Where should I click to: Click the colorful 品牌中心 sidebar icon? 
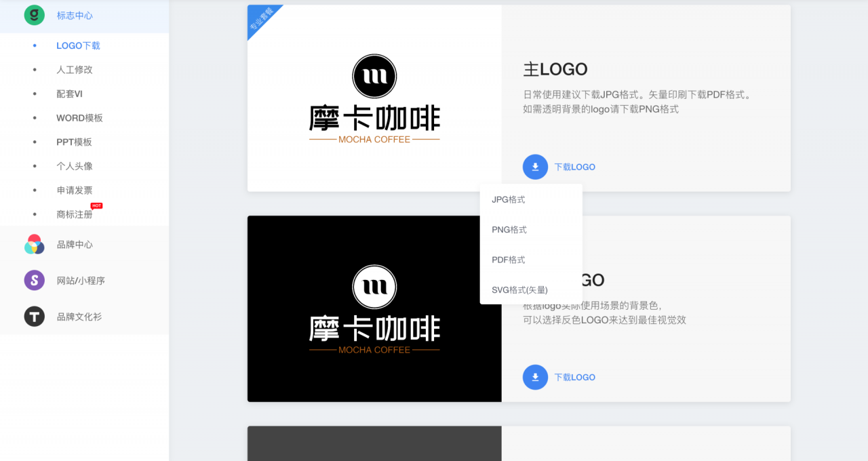click(34, 243)
